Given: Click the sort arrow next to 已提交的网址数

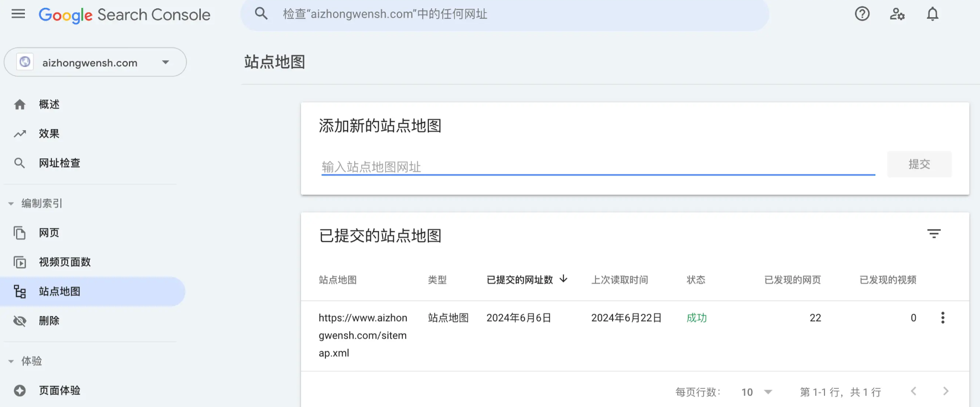Looking at the screenshot, I should 563,279.
